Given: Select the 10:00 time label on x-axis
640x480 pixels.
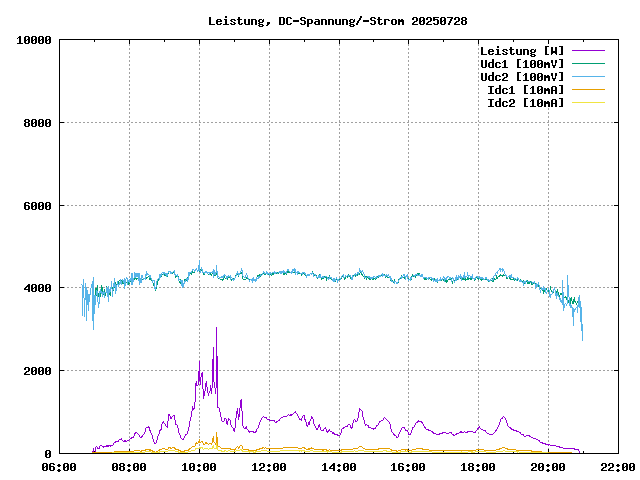Looking at the screenshot, I should pyautogui.click(x=199, y=467).
